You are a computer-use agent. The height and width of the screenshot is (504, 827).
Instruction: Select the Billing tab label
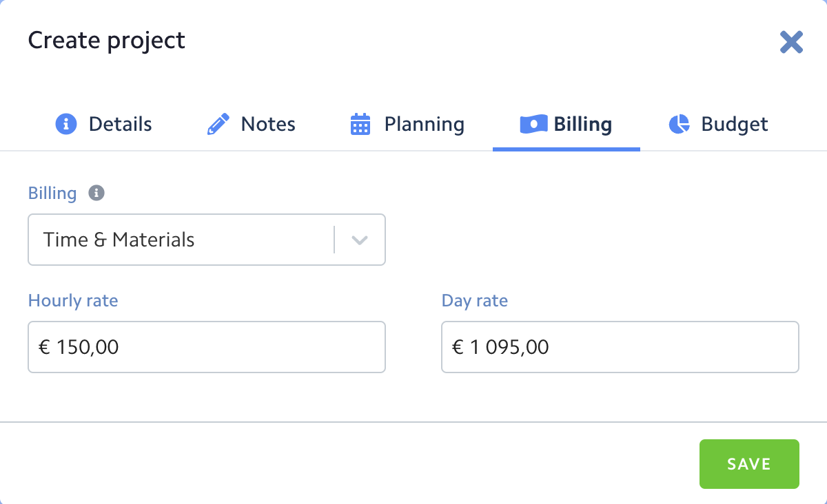click(x=582, y=125)
